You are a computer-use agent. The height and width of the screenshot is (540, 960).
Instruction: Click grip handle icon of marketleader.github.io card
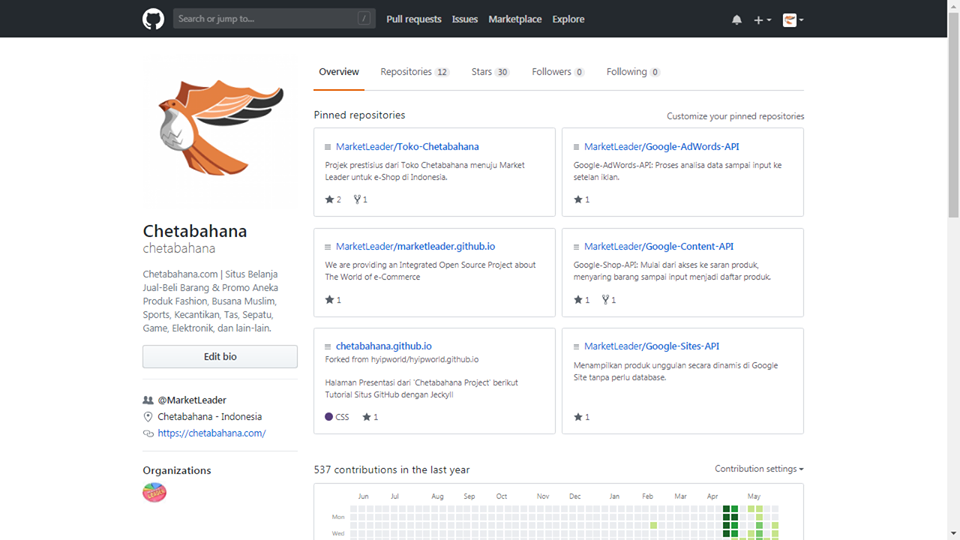(x=328, y=247)
